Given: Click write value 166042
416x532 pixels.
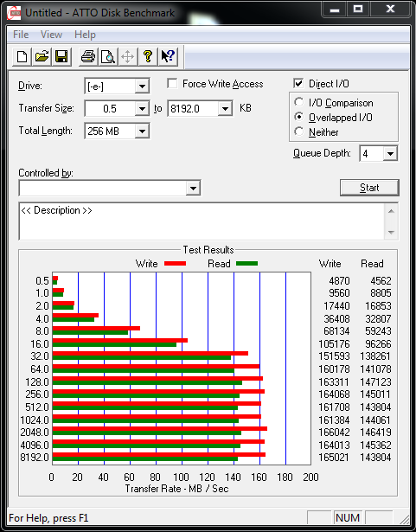Looking at the screenshot, I should pos(334,433).
